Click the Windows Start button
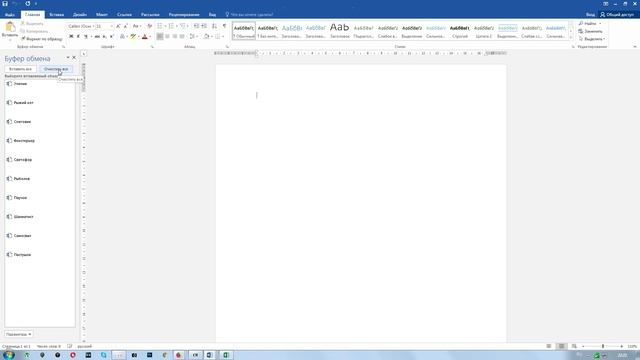The width and height of the screenshot is (640, 360). (8, 355)
